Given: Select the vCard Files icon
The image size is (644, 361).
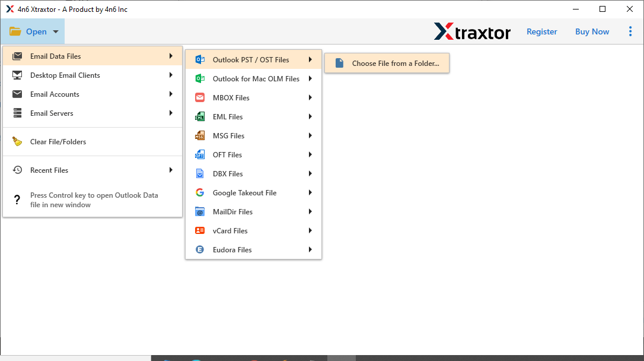Looking at the screenshot, I should (200, 230).
